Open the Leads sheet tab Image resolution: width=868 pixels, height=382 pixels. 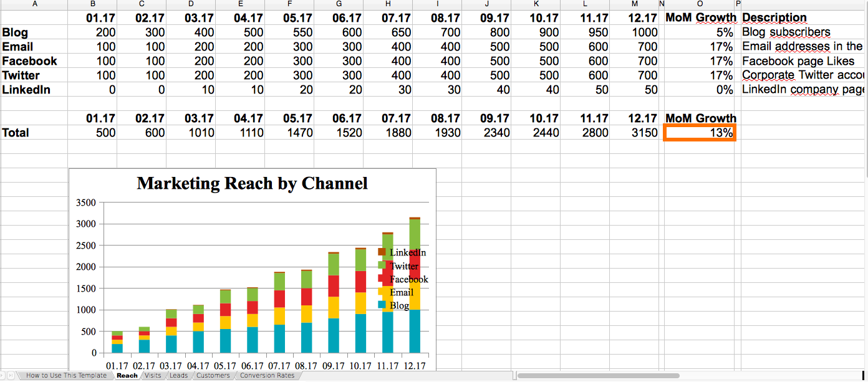point(178,376)
